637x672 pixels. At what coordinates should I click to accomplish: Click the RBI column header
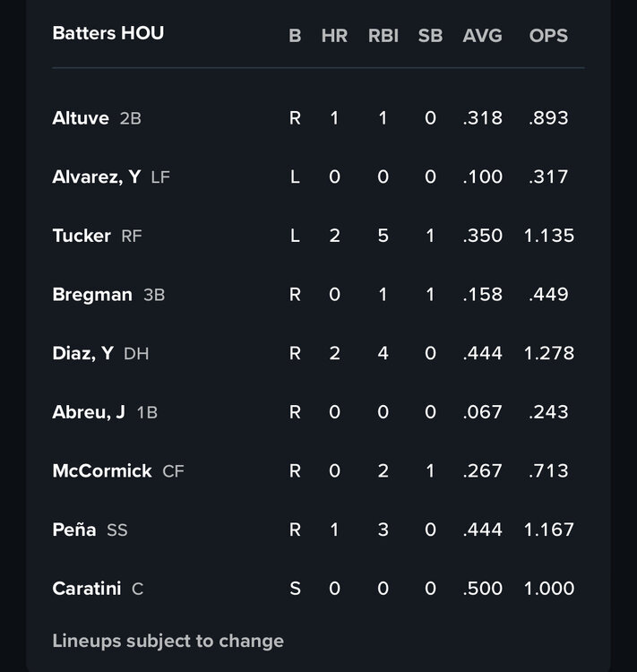pyautogui.click(x=383, y=37)
